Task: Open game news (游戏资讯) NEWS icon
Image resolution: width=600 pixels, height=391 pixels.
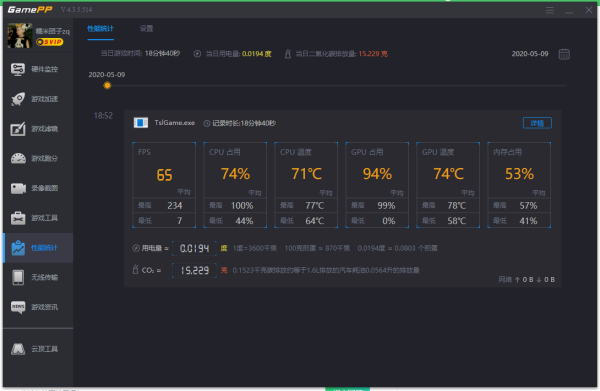Action: point(18,307)
